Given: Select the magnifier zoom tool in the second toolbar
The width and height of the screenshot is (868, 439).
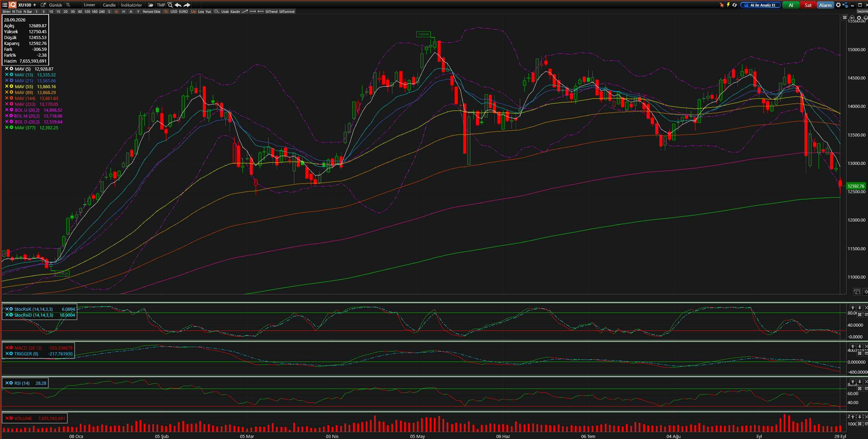Looking at the screenshot, I should [217, 11].
